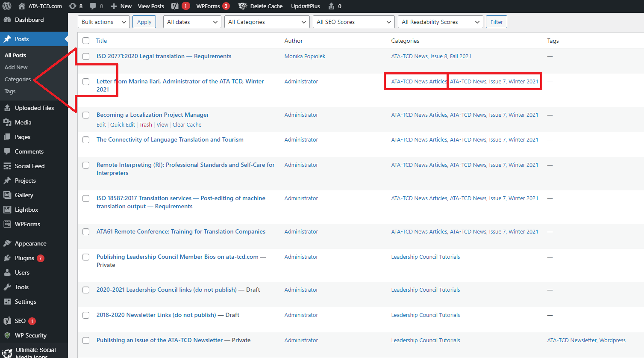
Task: Open Add New under Posts
Action: click(16, 68)
